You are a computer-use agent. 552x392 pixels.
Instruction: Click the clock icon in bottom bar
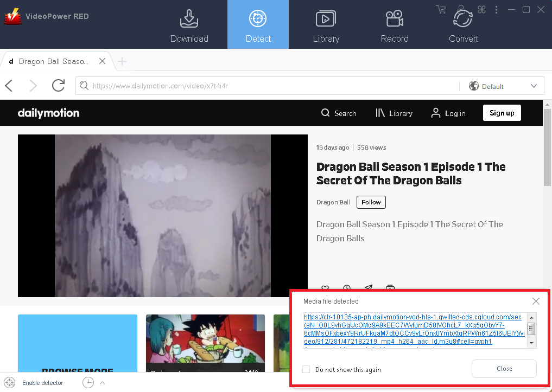88,382
